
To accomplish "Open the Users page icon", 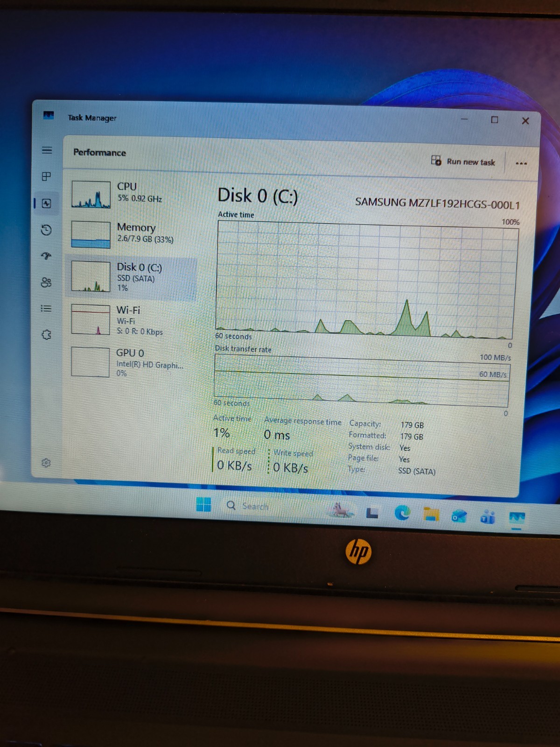I will pyautogui.click(x=46, y=282).
